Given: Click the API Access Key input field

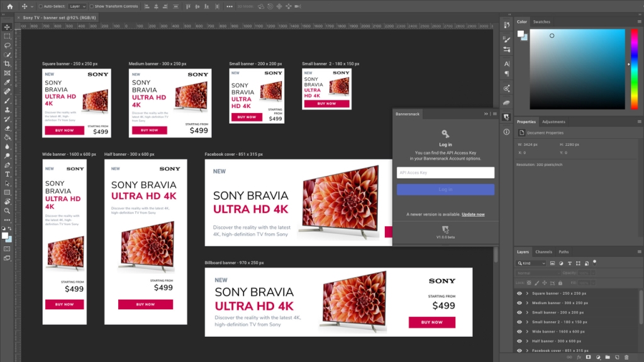Looking at the screenshot, I should [x=445, y=172].
